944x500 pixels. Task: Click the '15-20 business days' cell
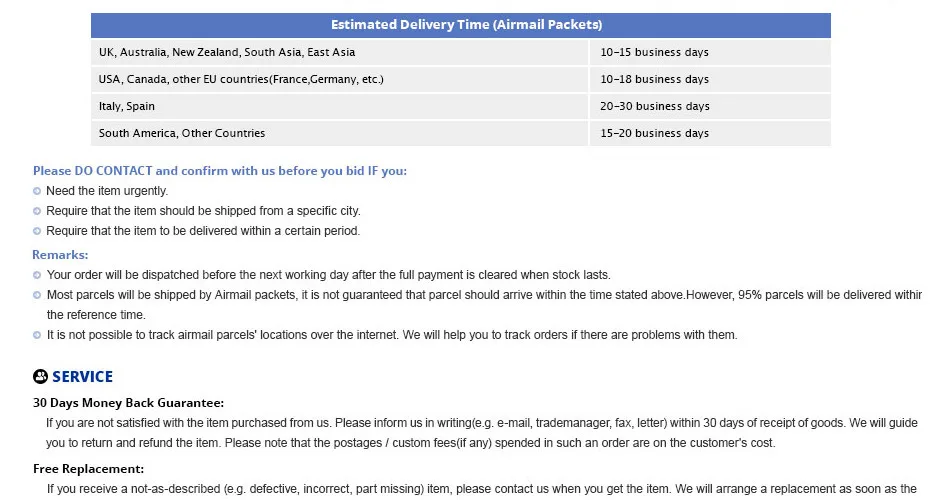[710, 134]
